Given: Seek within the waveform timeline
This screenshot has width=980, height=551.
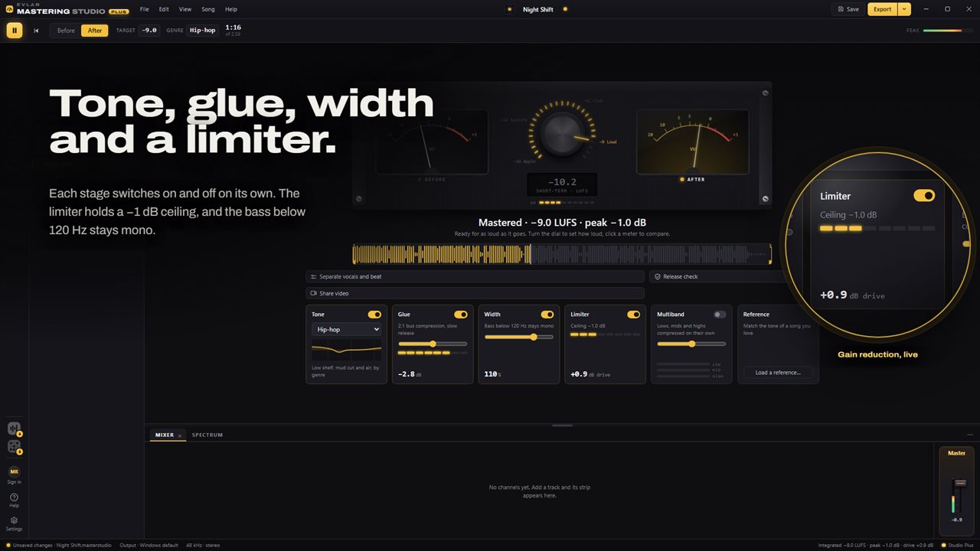Looking at the screenshot, I should pos(562,254).
